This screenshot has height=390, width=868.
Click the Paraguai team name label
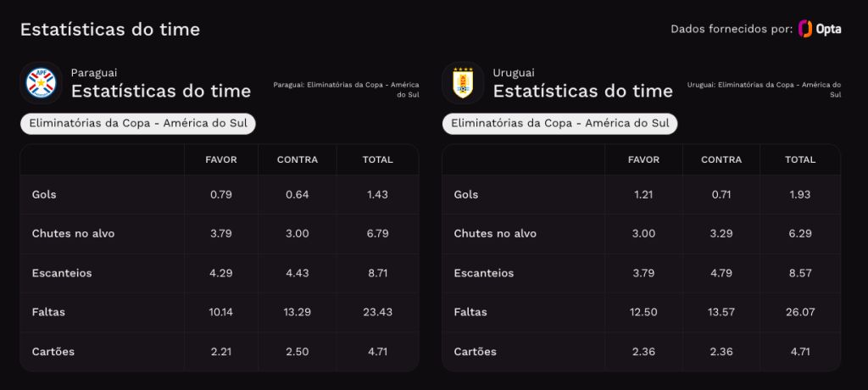click(x=94, y=73)
